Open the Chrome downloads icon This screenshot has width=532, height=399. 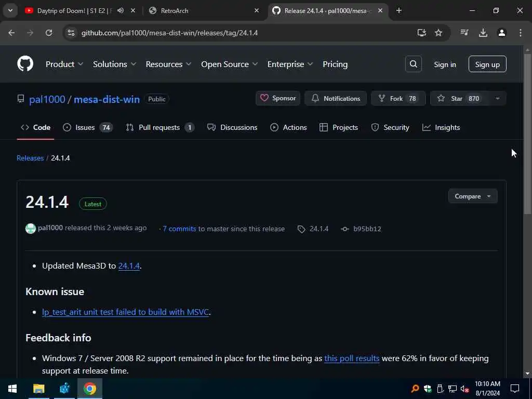(483, 33)
